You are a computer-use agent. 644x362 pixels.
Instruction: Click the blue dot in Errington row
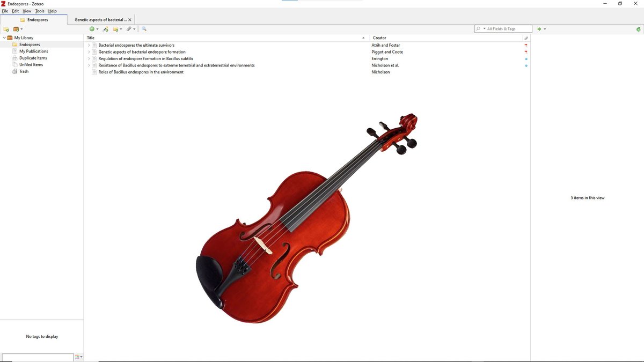[x=526, y=59]
